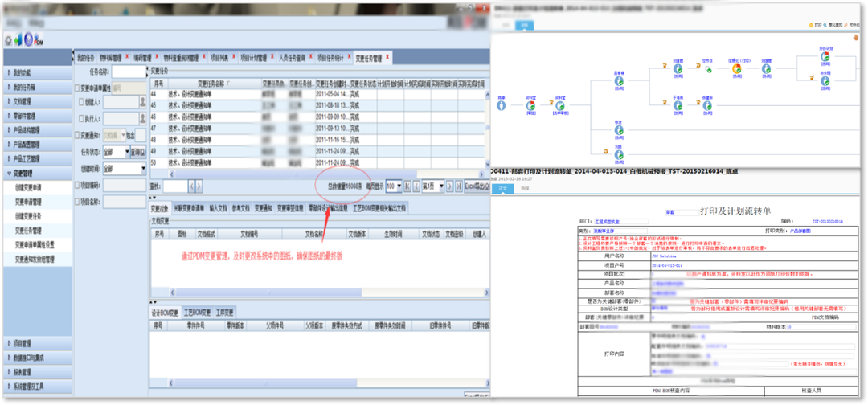Click the help question mark toolbar icon
The image size is (868, 405).
tap(28, 40)
